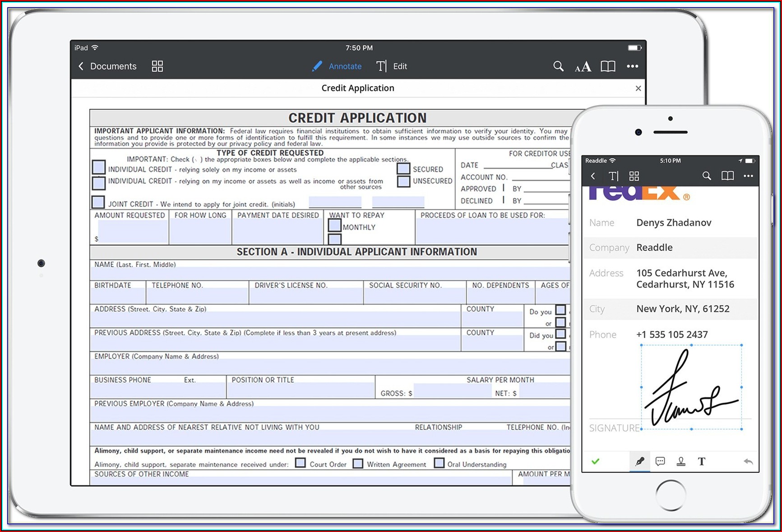782x532 pixels.
Task: Tick the MONTHLY repayment checkbox
Action: [x=334, y=225]
